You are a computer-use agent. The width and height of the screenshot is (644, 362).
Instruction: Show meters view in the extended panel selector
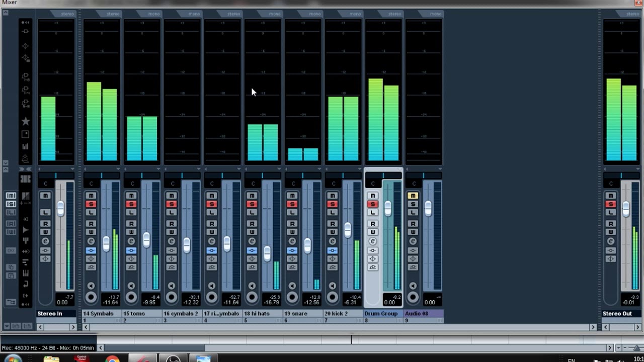(x=25, y=146)
